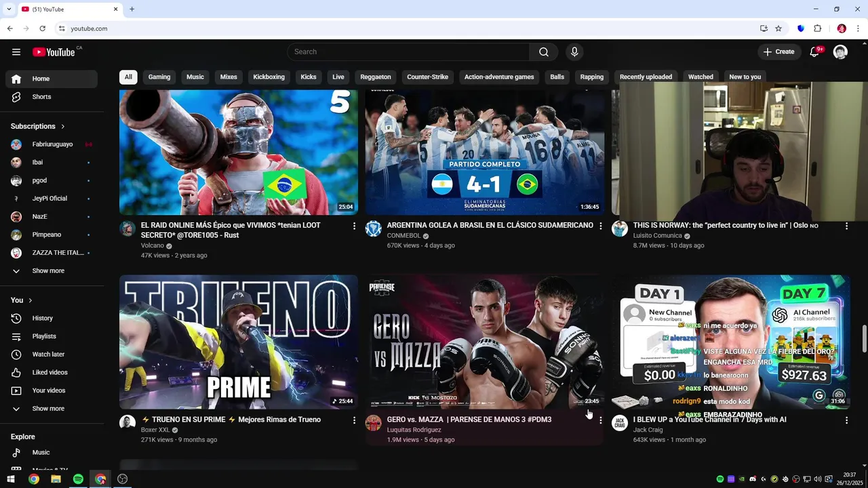Open options for TRUENO EN SU PRIME video
Viewport: 868px width, 488px height.
[354, 420]
